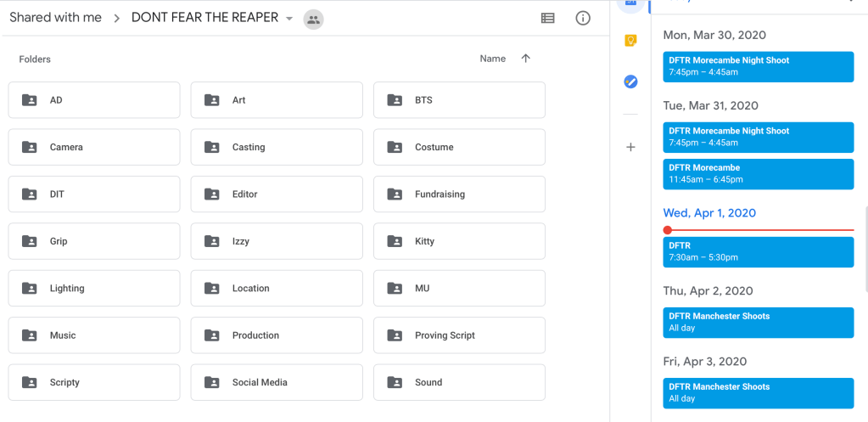
Task: Click the calendar panel vertical scrollbar
Action: pyautogui.click(x=865, y=246)
